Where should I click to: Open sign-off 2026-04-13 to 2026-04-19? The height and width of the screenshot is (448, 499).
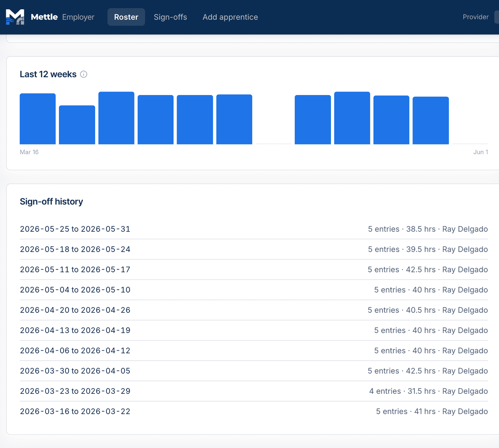(254, 330)
